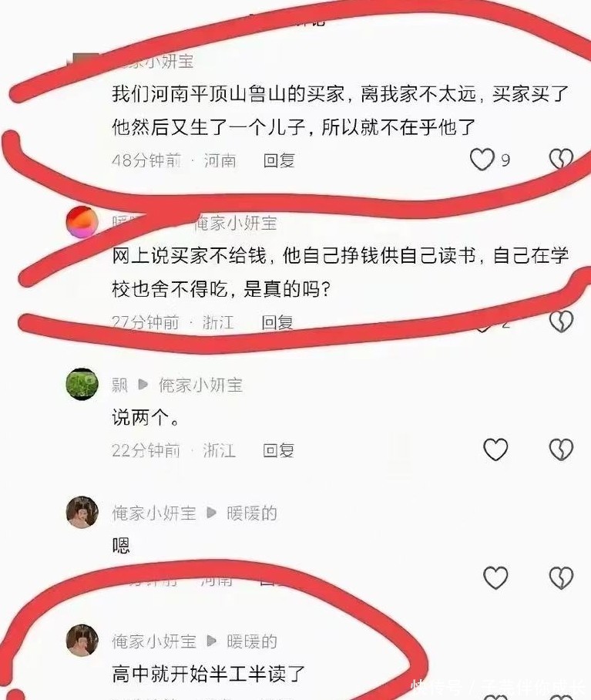The width and height of the screenshot is (591, 700).
Task: Open 俺家小妍宝 name next to 飘
Action: [x=200, y=385]
